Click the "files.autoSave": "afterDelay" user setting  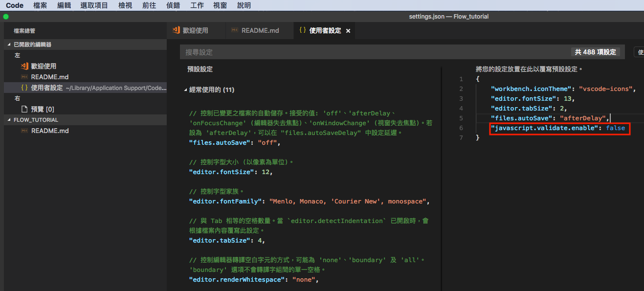(551, 118)
